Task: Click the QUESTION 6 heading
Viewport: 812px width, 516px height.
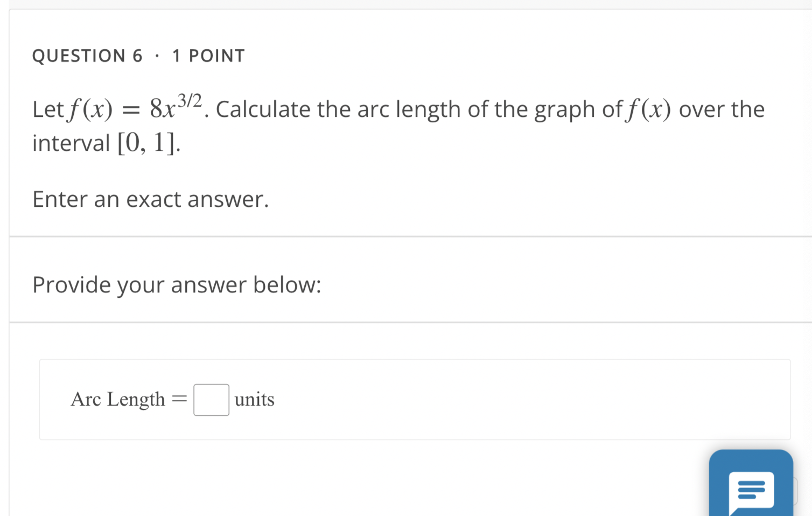Action: click(87, 55)
